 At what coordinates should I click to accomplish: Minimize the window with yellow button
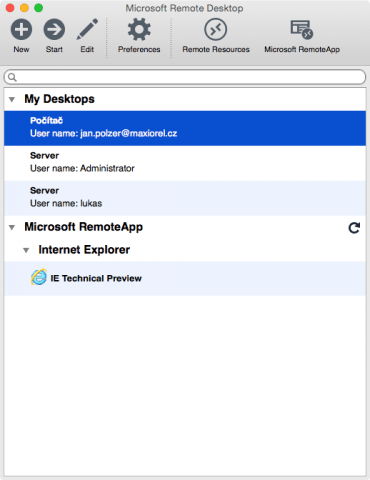pyautogui.click(x=24, y=8)
